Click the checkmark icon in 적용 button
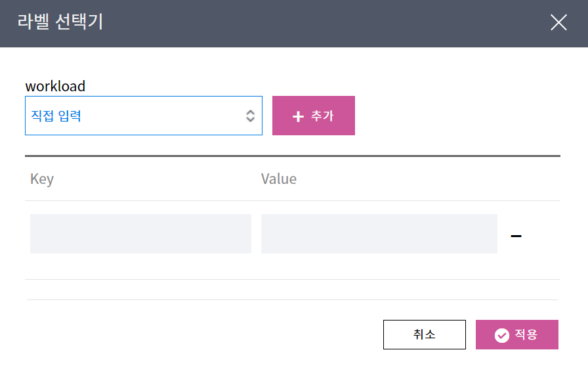Screen dimensions: 588x377 (x=502, y=335)
